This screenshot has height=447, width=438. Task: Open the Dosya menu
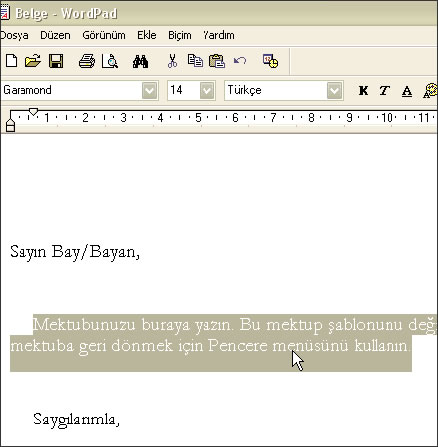click(14, 35)
